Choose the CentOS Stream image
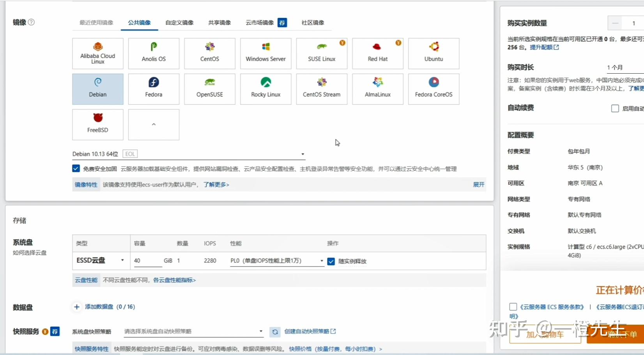Image resolution: width=644 pixels, height=355 pixels. [322, 89]
